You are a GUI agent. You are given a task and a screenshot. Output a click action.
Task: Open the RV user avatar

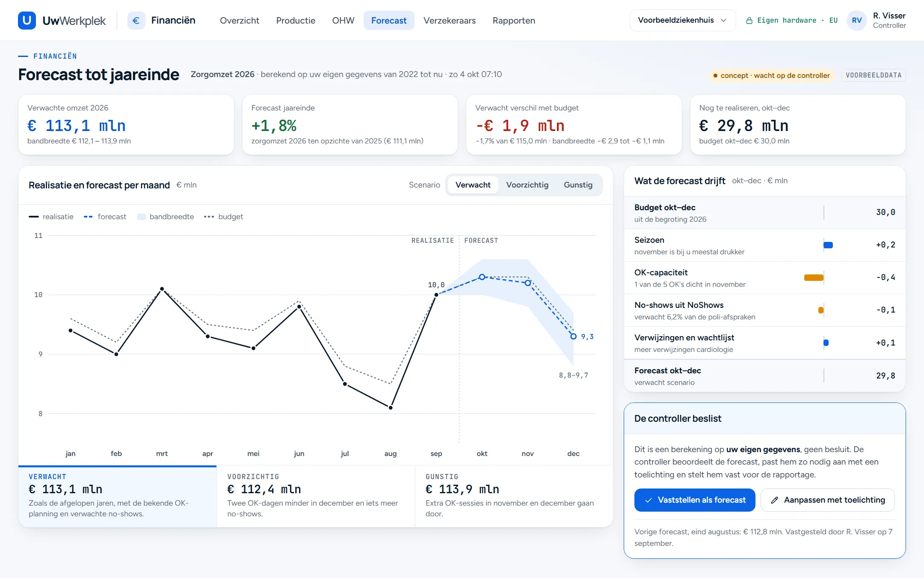point(856,21)
